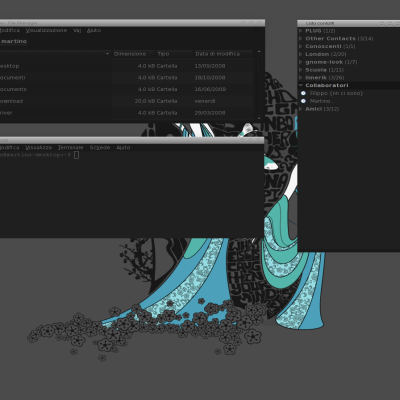Expand the London contact group

pos(301,54)
